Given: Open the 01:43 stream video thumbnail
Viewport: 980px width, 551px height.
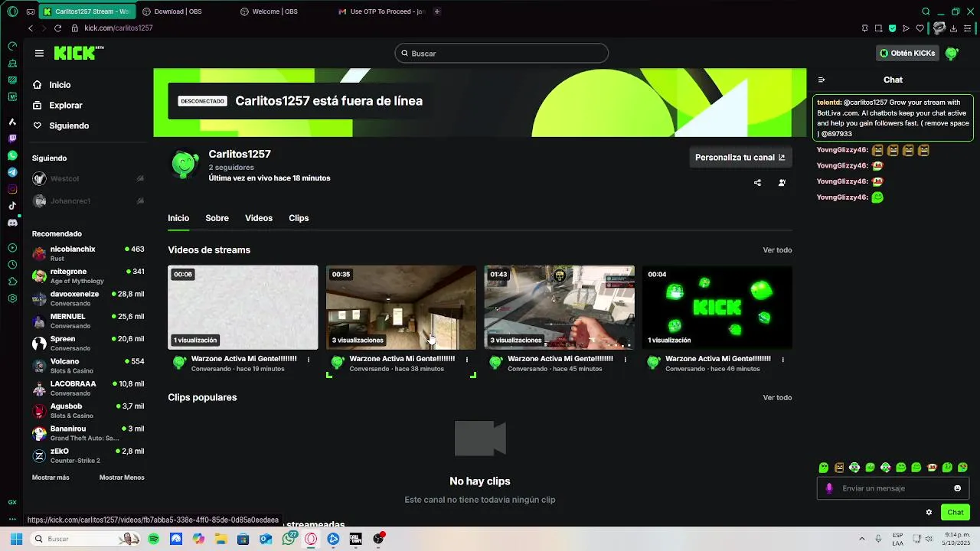Looking at the screenshot, I should click(x=559, y=308).
